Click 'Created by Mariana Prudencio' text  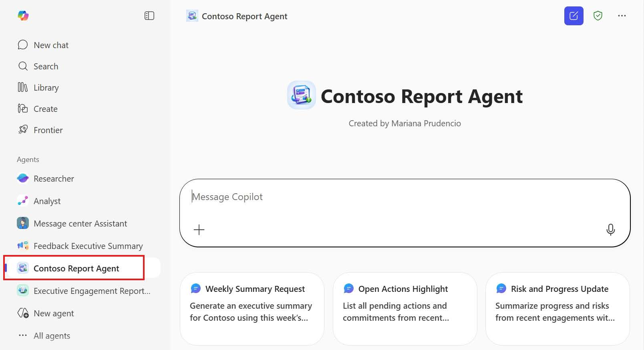405,123
